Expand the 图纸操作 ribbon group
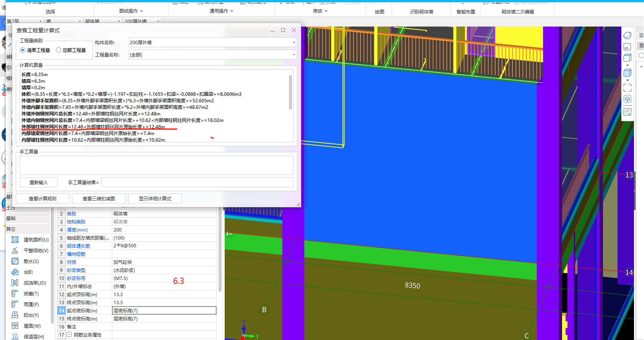 pyautogui.click(x=131, y=11)
